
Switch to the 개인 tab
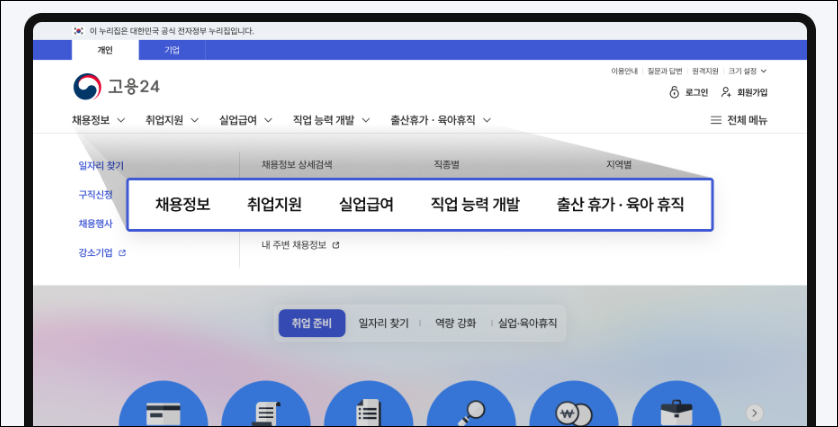point(105,50)
